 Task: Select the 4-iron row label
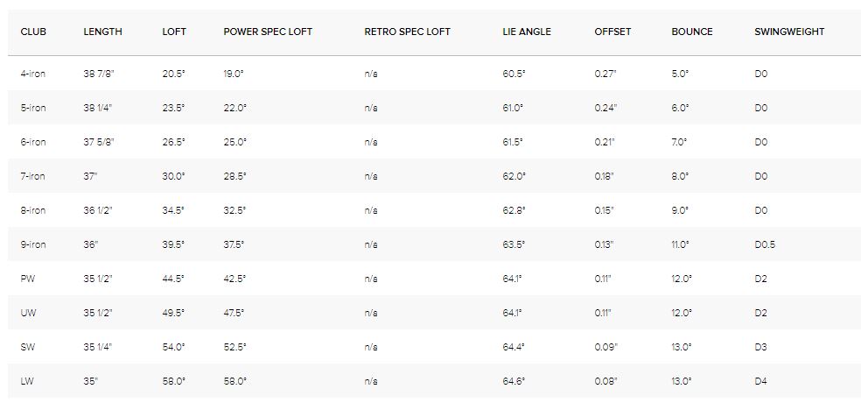32,74
